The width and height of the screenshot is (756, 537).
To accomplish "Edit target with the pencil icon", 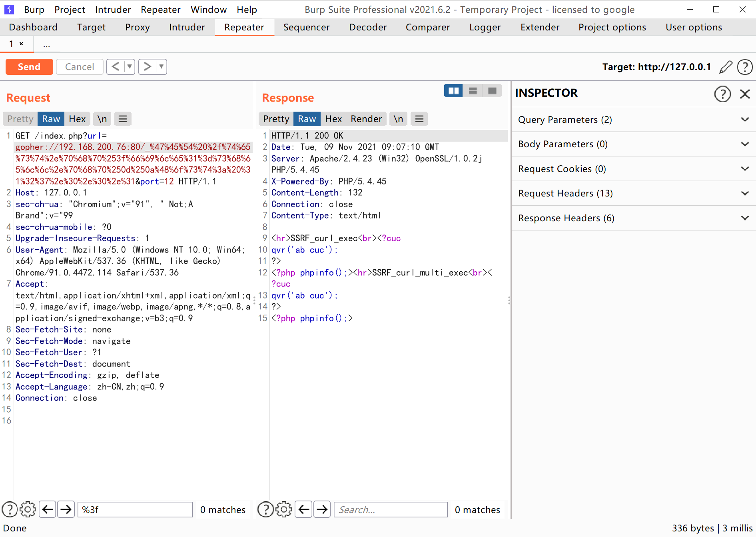I will point(726,67).
